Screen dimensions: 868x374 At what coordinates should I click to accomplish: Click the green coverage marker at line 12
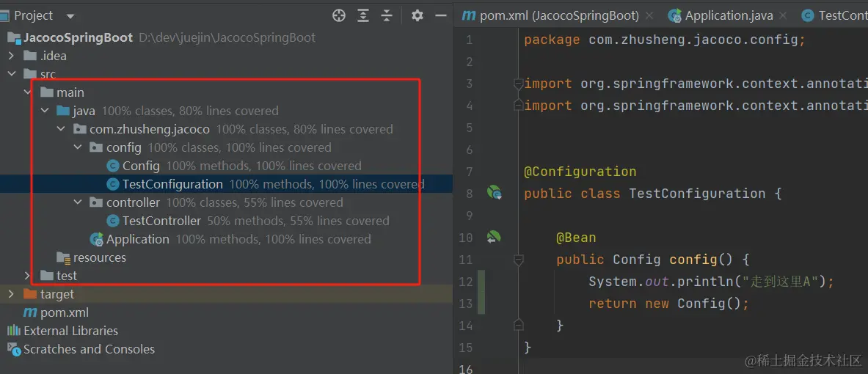click(482, 281)
